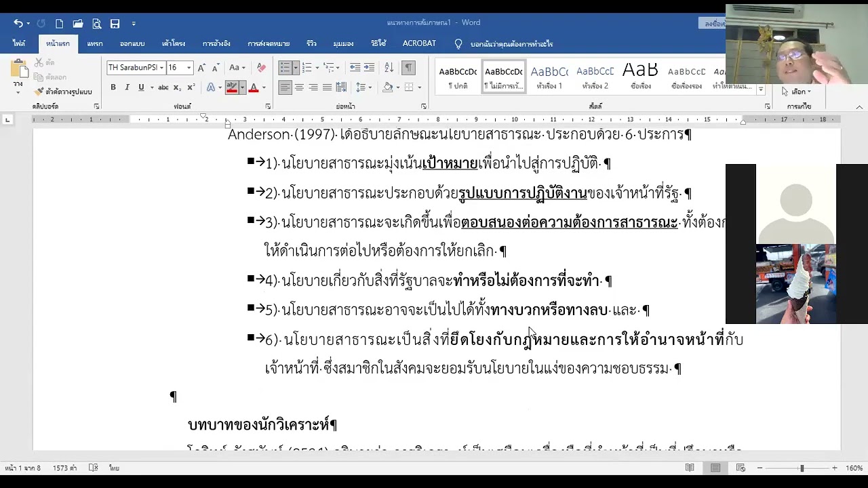Screen dimensions: 868x488
Task: Apply strikethrough with the abc icon
Action: pyautogui.click(x=163, y=87)
